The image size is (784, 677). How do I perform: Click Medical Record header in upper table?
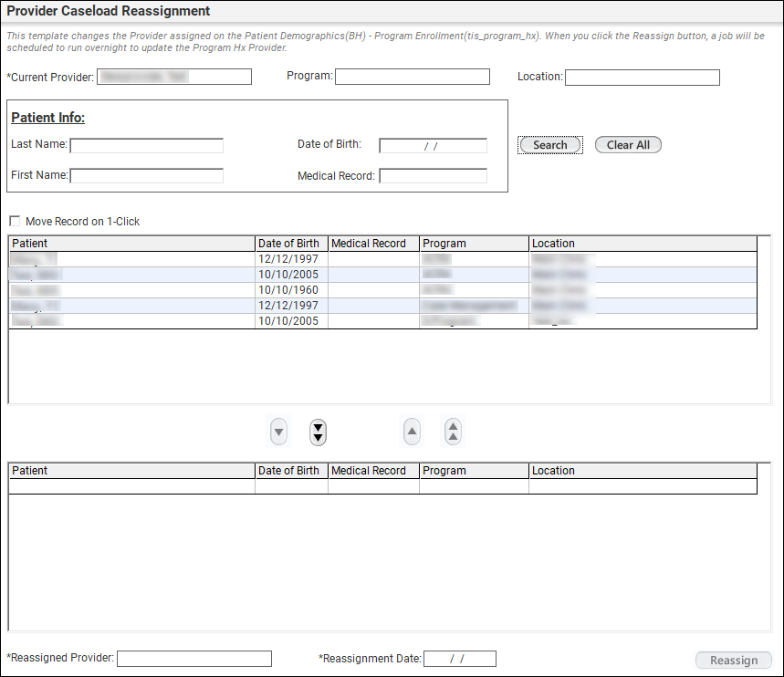click(x=373, y=244)
